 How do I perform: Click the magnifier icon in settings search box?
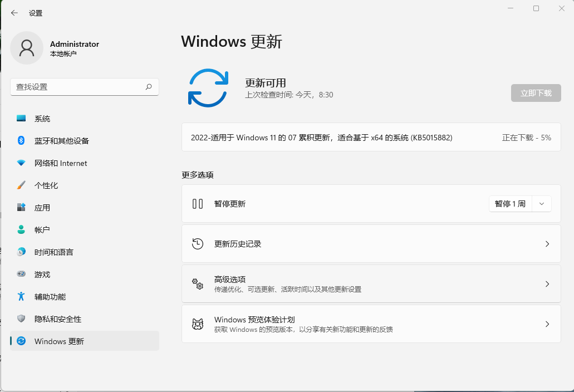149,87
